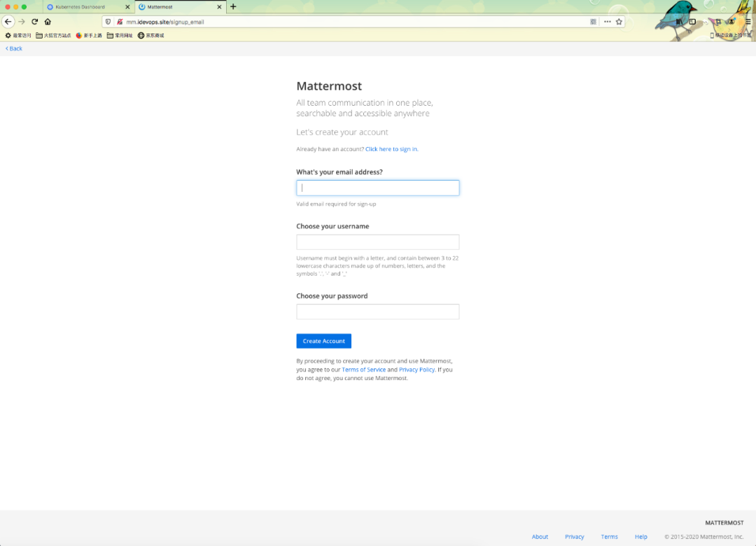Image resolution: width=756 pixels, height=546 pixels.
Task: Open the Firefox account avatar icon
Action: tap(732, 22)
